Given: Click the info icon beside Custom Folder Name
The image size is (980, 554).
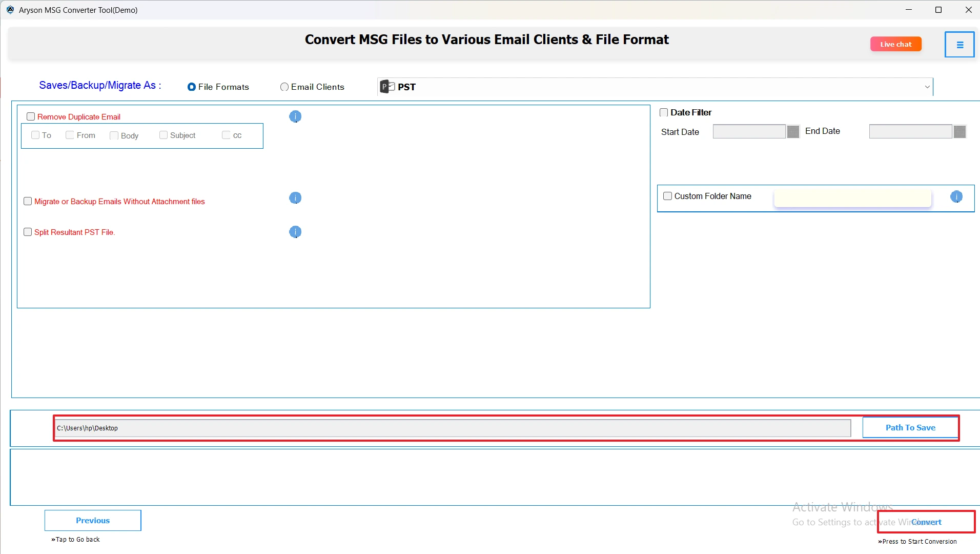Looking at the screenshot, I should pyautogui.click(x=956, y=196).
